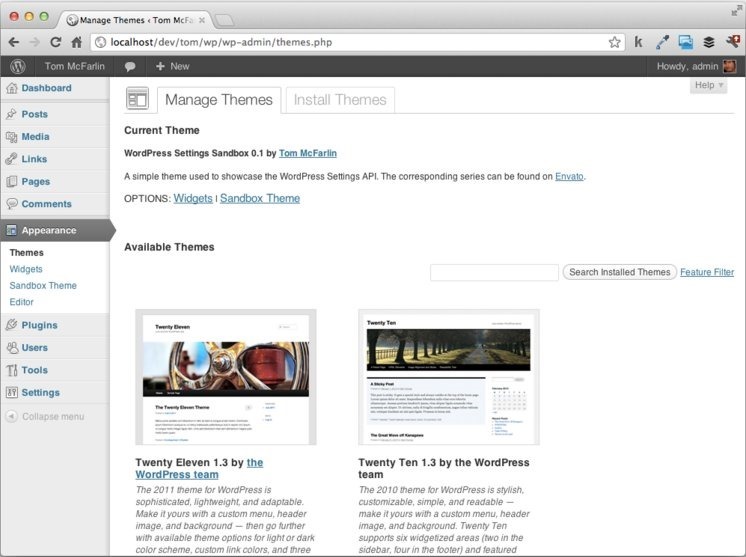Screen dimensions: 746x557
Task: Open the Sandbox Theme link under OPTIONS
Action: click(260, 198)
